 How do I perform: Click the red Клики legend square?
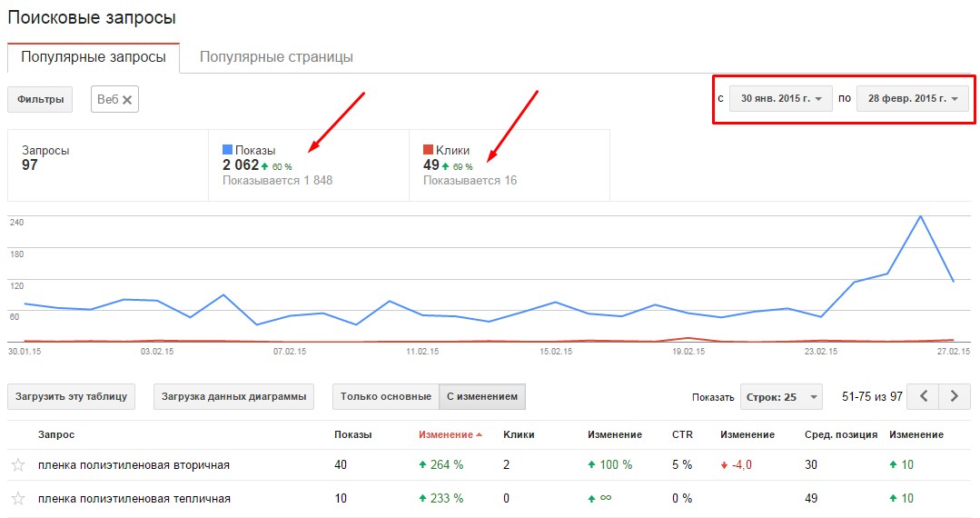[428, 150]
